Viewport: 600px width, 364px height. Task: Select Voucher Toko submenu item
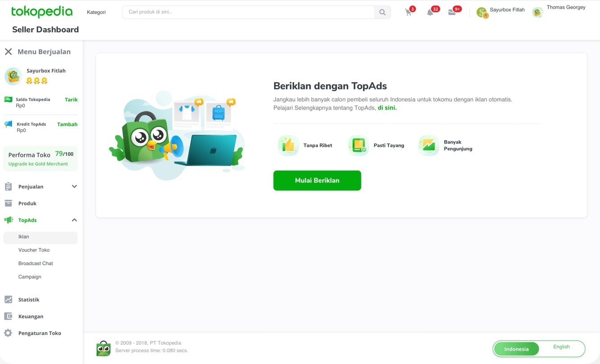coord(34,250)
